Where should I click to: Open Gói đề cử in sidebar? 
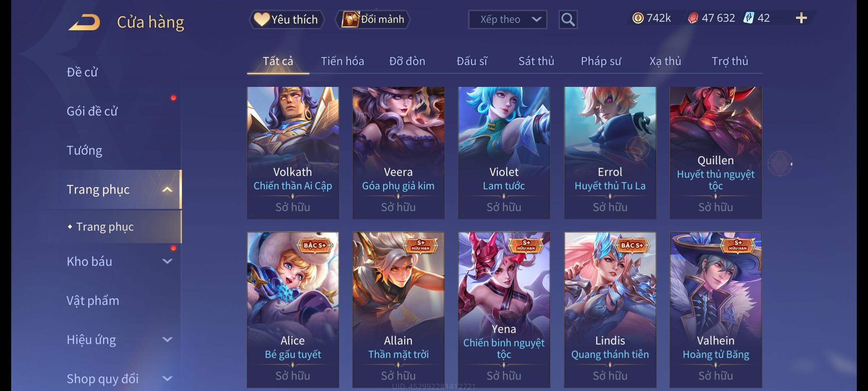pos(92,111)
